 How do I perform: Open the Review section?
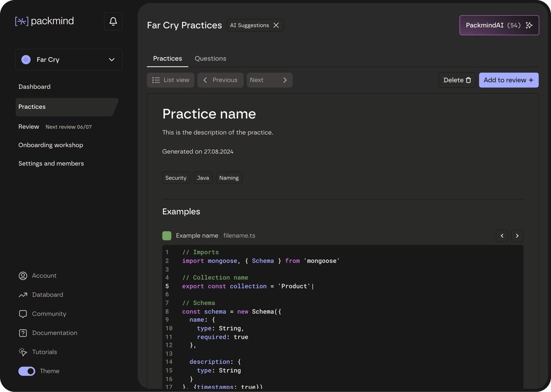pos(29,127)
